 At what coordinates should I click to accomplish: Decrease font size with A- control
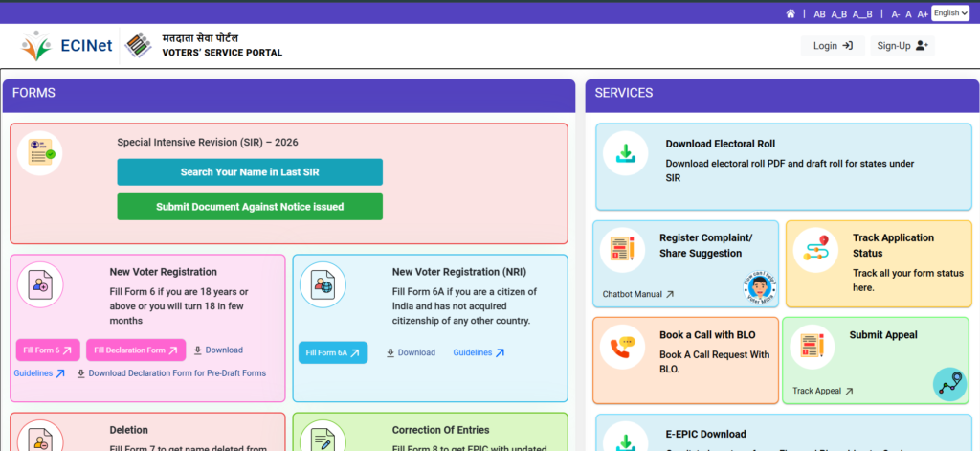coord(896,14)
